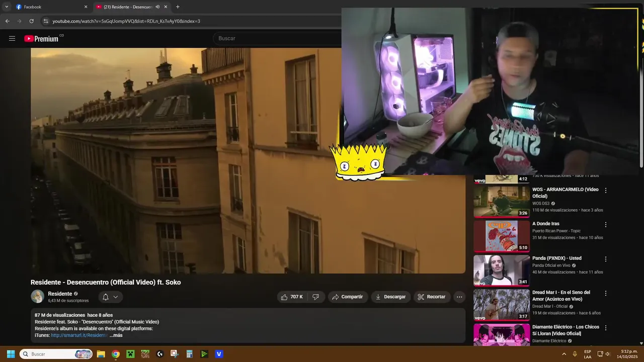Open options menu for WOS - ARRANCARMELO
Viewport: 644px width, 362px height.
606,191
